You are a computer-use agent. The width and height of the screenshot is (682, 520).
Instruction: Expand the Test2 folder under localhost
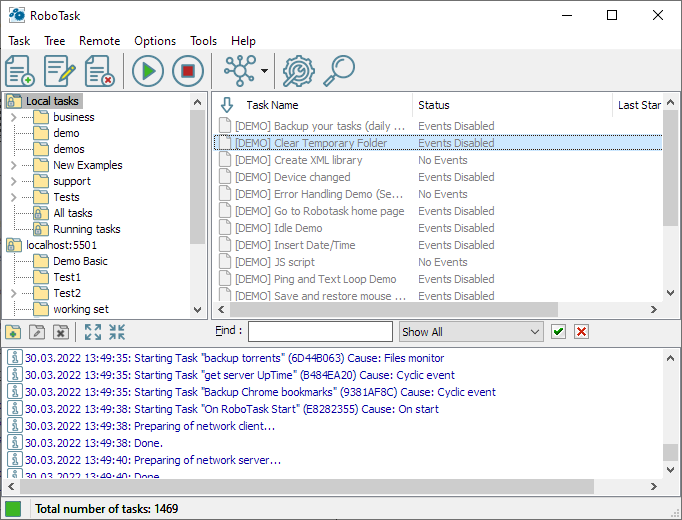tap(13, 293)
